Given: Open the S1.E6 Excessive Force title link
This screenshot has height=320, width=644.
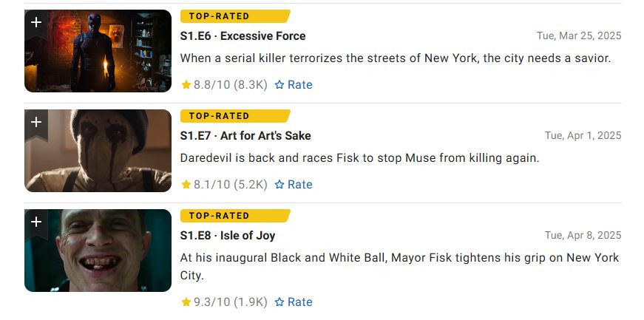Looking at the screenshot, I should (x=243, y=36).
